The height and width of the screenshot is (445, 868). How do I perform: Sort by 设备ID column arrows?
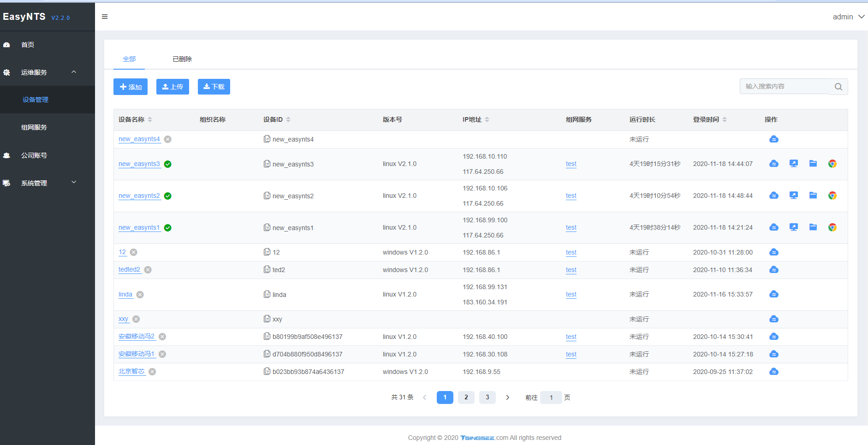288,119
